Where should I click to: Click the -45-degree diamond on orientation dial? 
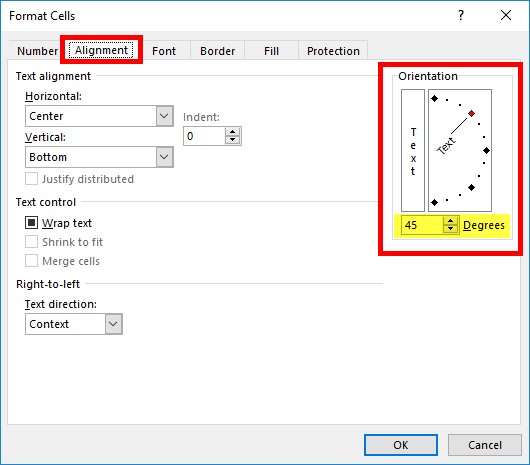click(472, 187)
